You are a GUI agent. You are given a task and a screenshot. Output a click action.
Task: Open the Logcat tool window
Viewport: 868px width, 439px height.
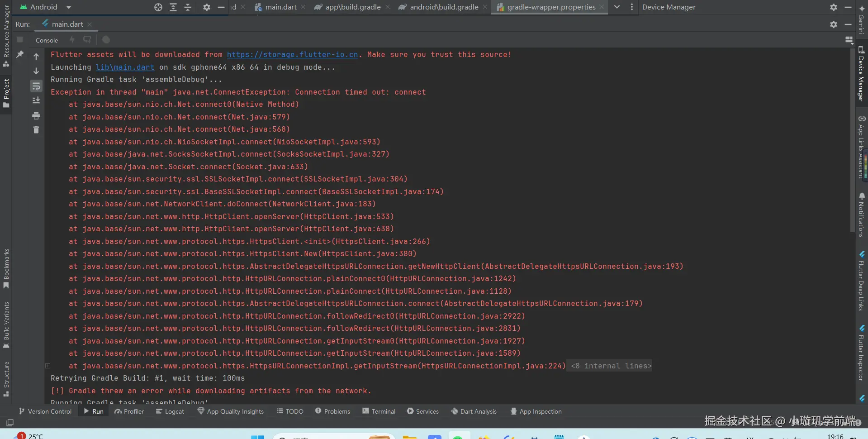click(170, 411)
